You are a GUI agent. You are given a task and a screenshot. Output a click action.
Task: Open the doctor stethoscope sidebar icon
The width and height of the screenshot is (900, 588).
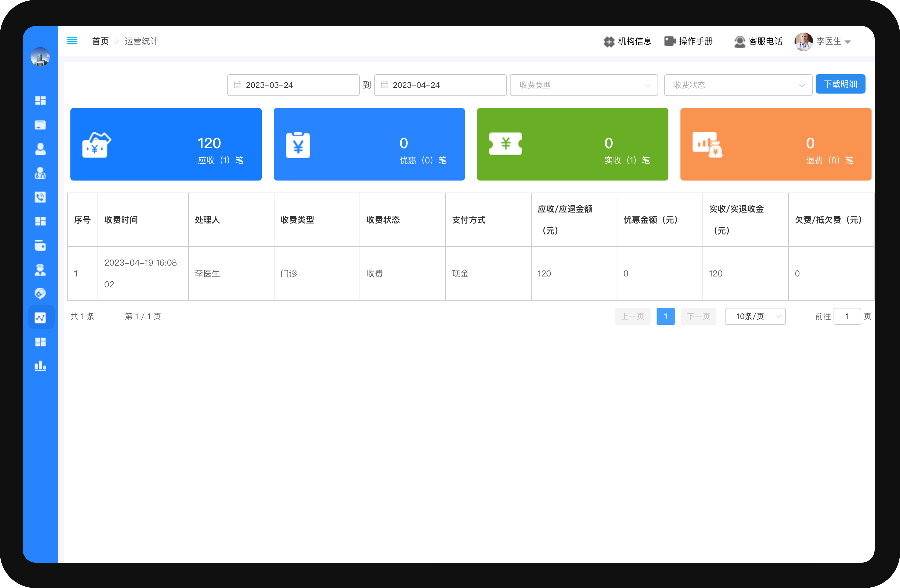tap(40, 173)
